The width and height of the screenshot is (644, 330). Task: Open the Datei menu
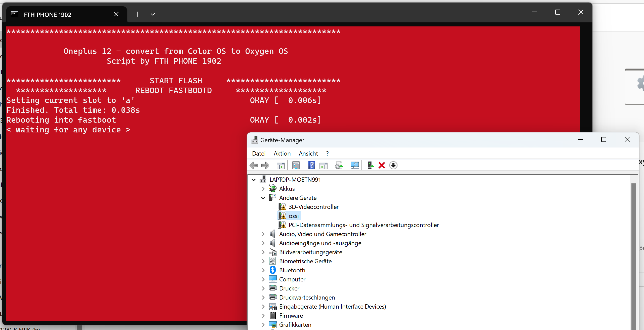click(259, 153)
